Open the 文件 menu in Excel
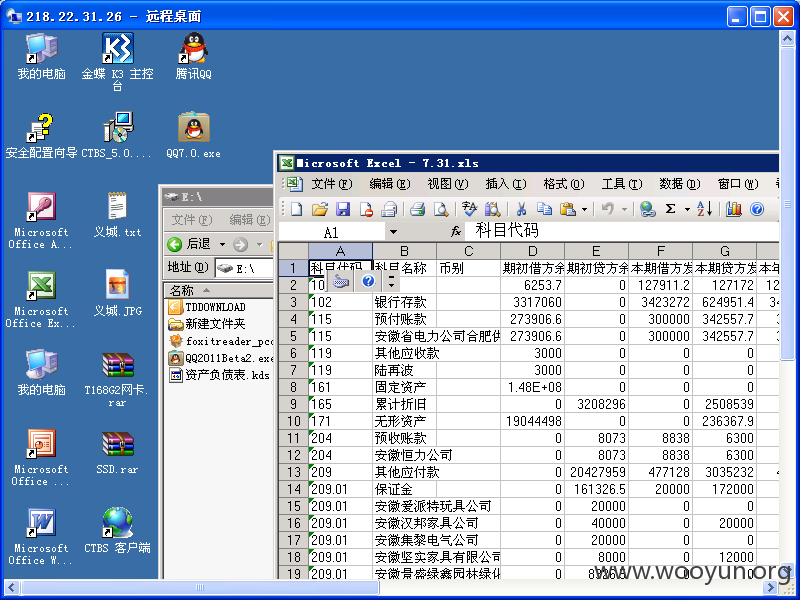Screen dimensions: 800x600 (332, 184)
